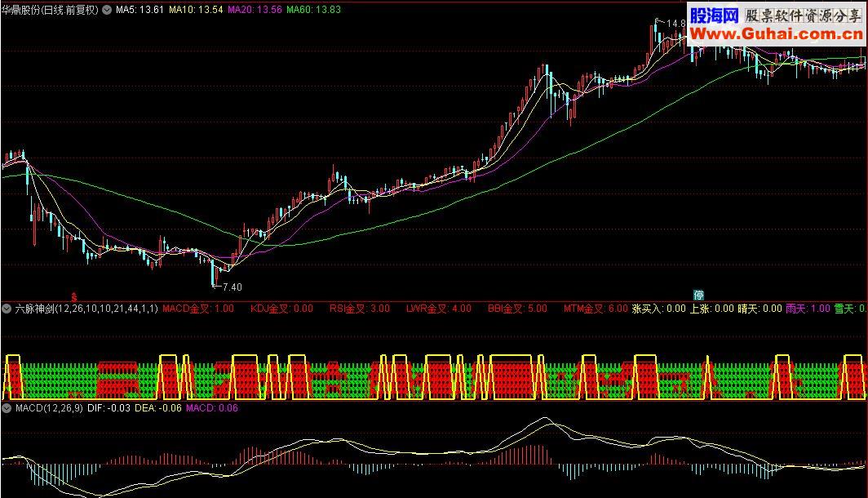Click the 雨天: 1.00 value
The image size is (868, 498).
tap(808, 309)
